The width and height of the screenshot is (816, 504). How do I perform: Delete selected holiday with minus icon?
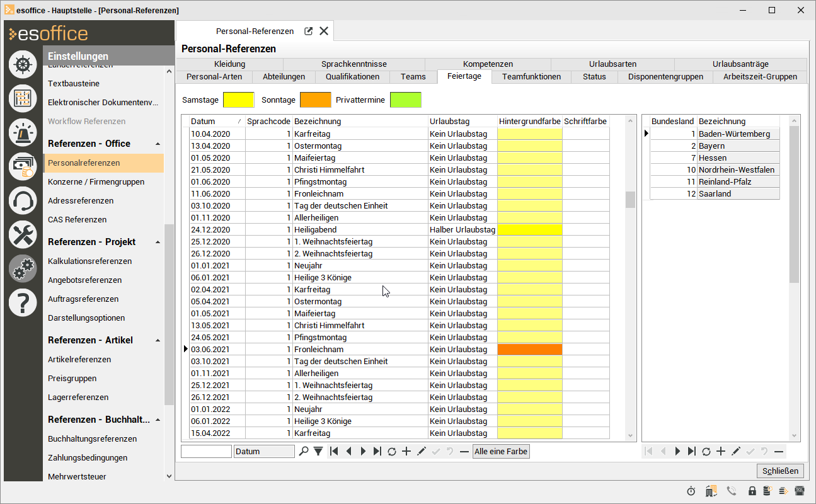(464, 451)
